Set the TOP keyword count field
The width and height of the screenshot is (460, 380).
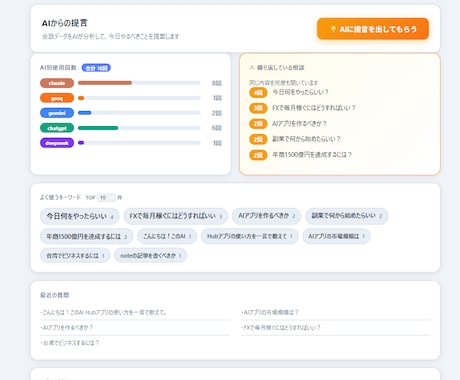(106, 198)
